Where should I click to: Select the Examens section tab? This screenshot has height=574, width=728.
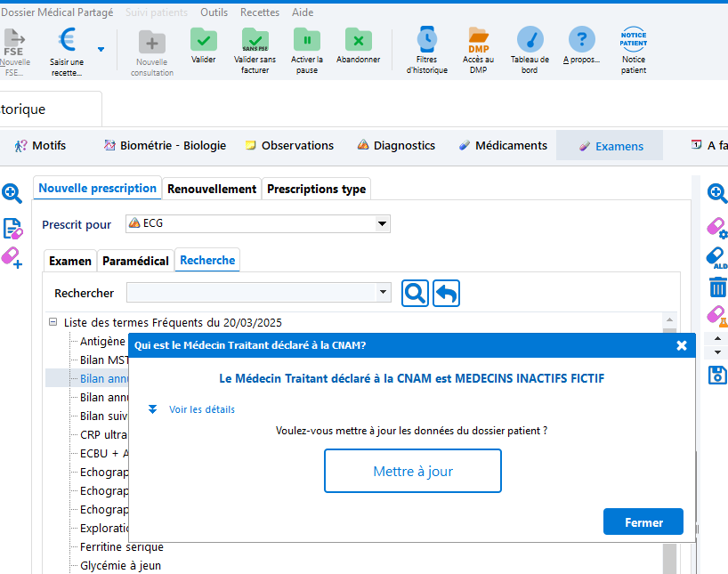610,146
